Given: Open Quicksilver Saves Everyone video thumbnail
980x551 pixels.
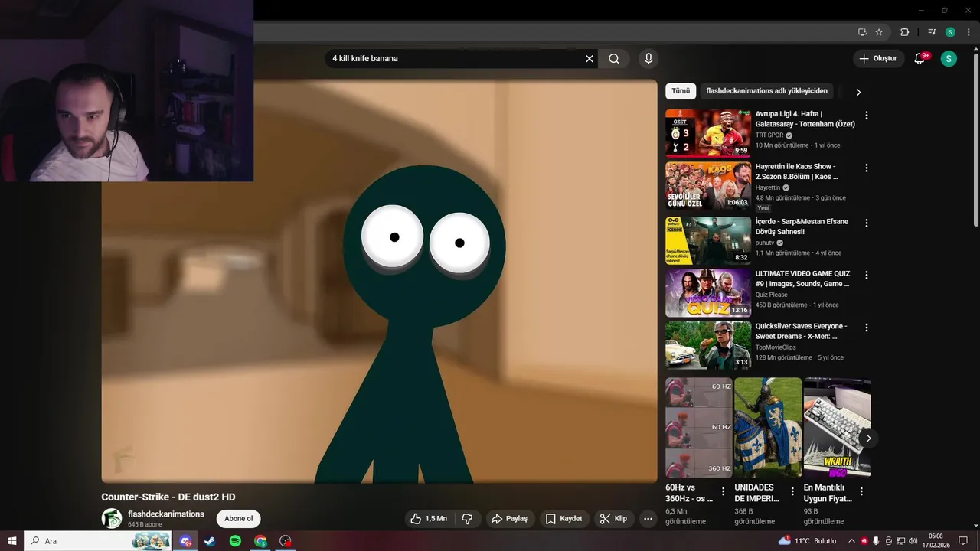Looking at the screenshot, I should [708, 345].
